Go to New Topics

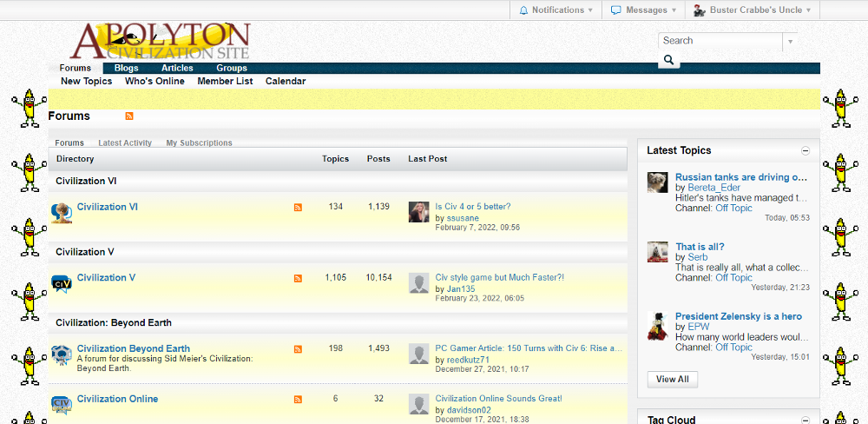click(86, 81)
